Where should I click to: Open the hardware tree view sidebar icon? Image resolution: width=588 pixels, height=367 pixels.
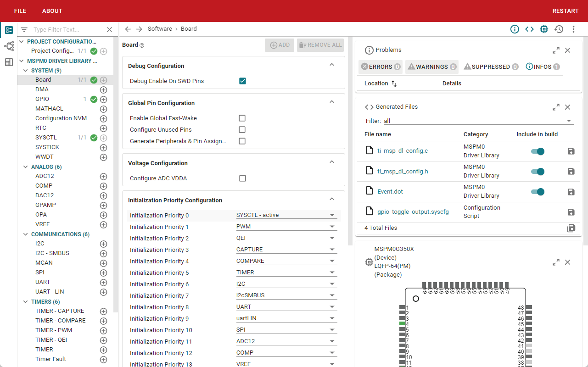(9, 46)
